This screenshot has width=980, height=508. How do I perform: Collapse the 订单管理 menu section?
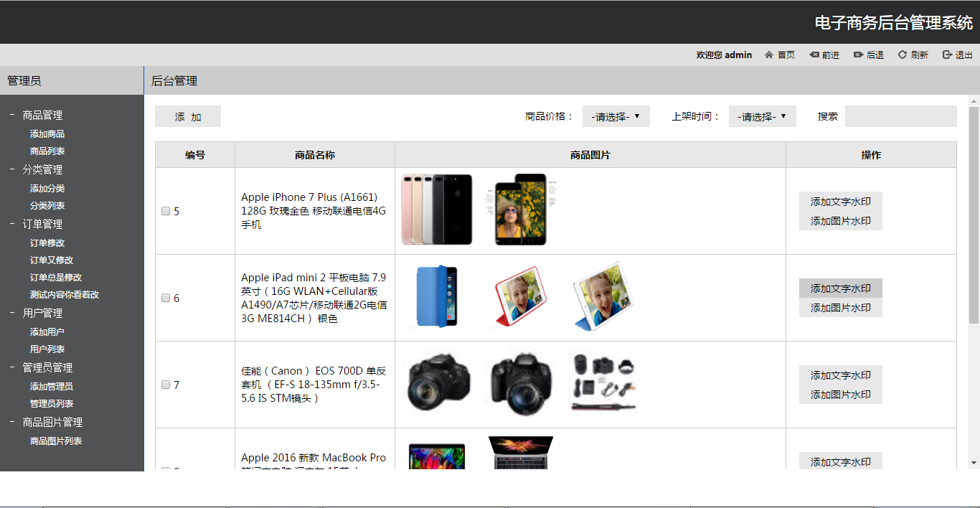pos(12,224)
